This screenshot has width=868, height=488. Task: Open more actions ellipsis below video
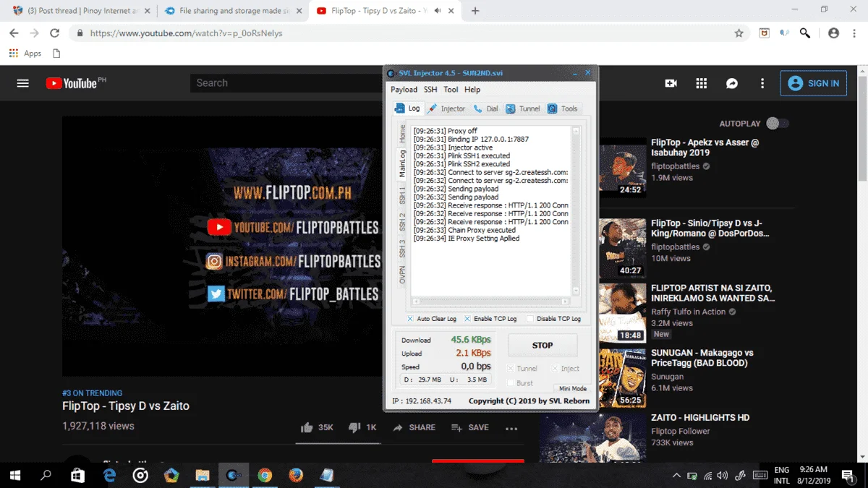[x=511, y=428]
